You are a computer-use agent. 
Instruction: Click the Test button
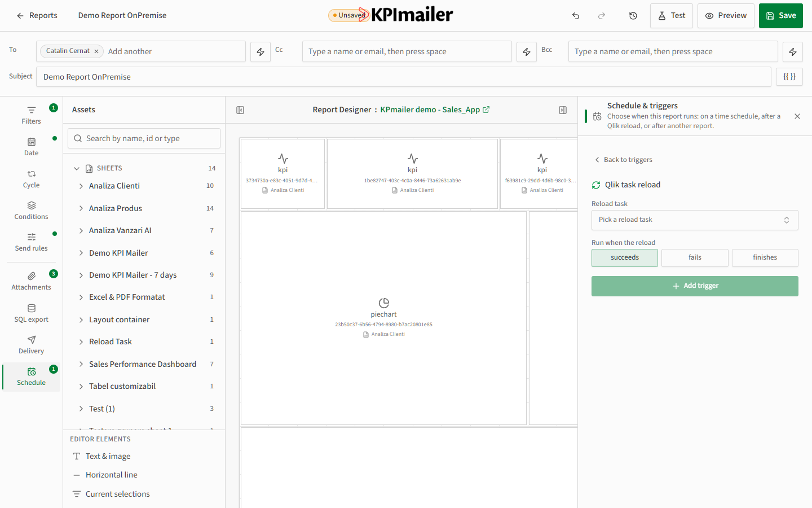(x=672, y=16)
